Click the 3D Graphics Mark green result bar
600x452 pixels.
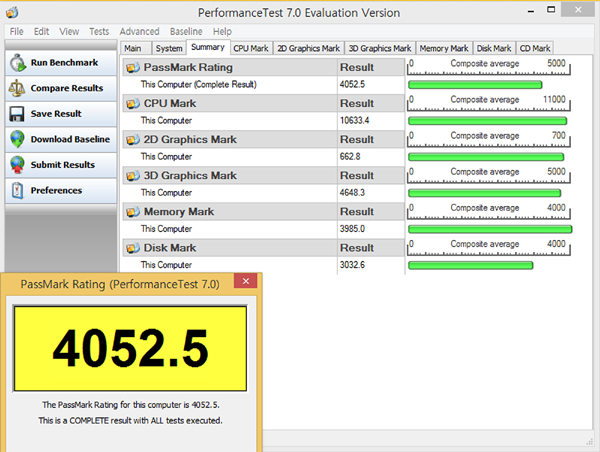click(484, 193)
